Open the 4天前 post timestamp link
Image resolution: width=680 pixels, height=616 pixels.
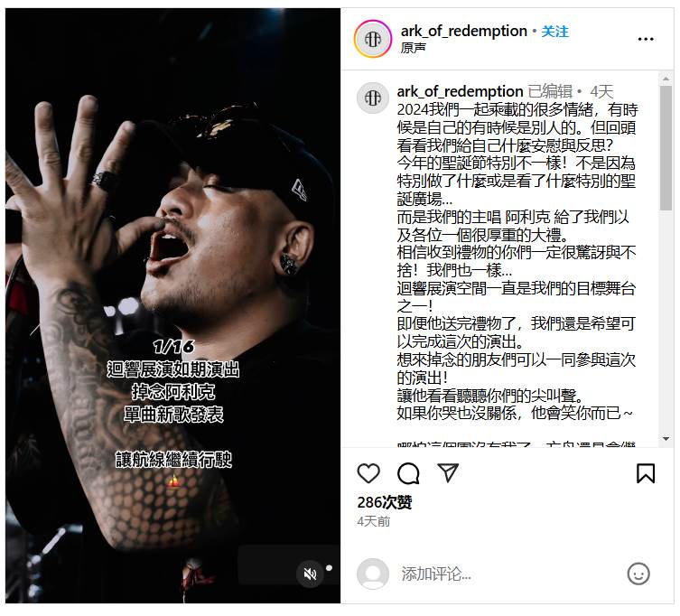373,521
